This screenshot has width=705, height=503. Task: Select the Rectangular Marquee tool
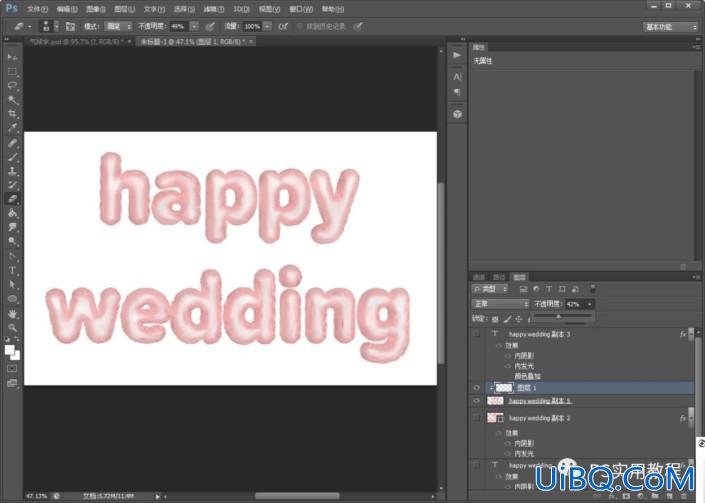pos(12,71)
